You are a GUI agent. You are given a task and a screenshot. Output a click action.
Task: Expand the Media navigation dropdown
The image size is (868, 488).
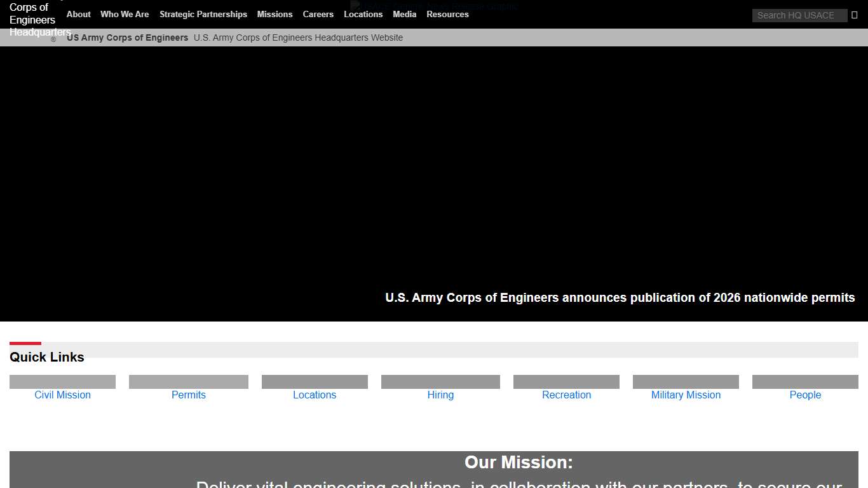coord(404,14)
